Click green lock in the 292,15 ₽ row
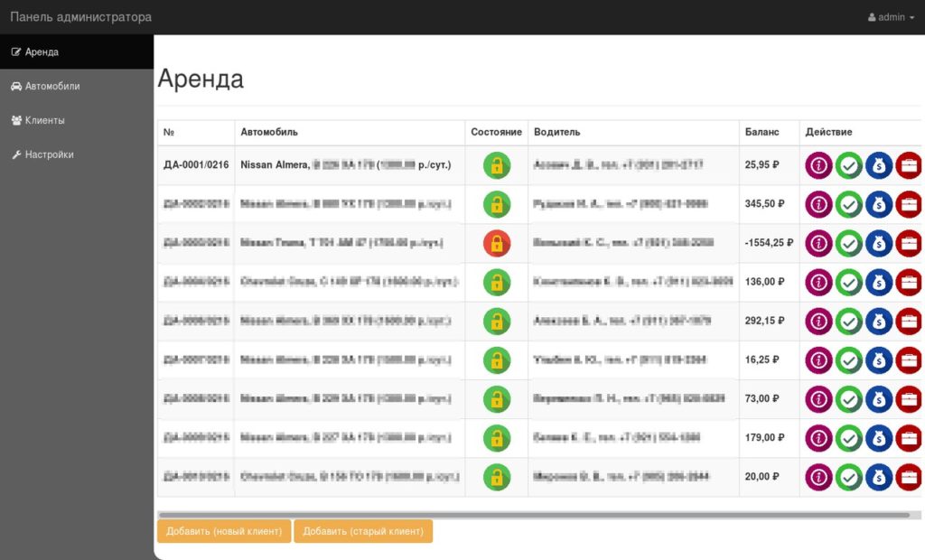The width and height of the screenshot is (925, 560). 497,322
